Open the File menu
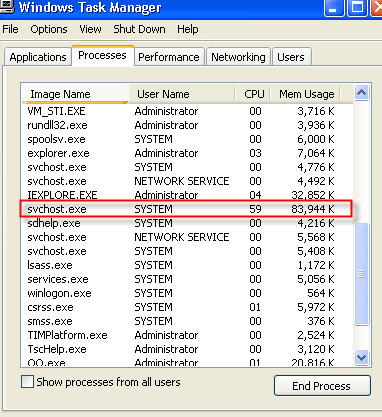Image resolution: width=382 pixels, height=417 pixels. [x=10, y=29]
